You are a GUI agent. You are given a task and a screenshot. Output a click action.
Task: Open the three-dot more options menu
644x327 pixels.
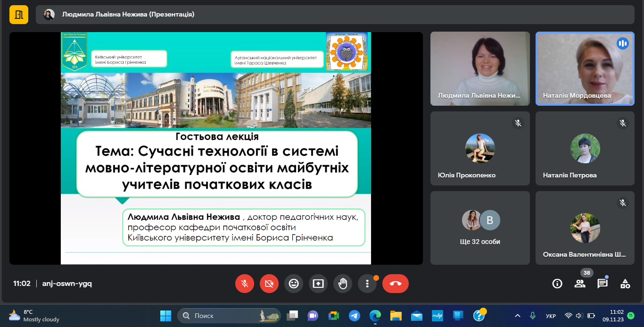point(367,284)
